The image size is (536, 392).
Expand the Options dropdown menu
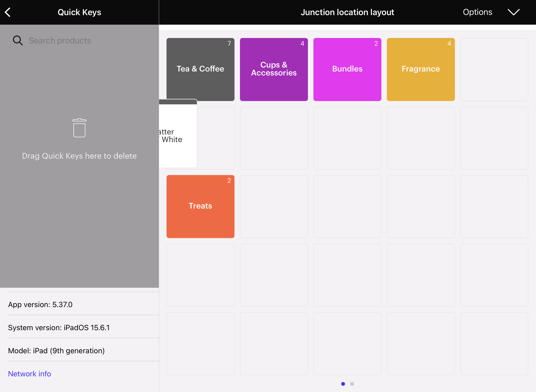[x=491, y=12]
